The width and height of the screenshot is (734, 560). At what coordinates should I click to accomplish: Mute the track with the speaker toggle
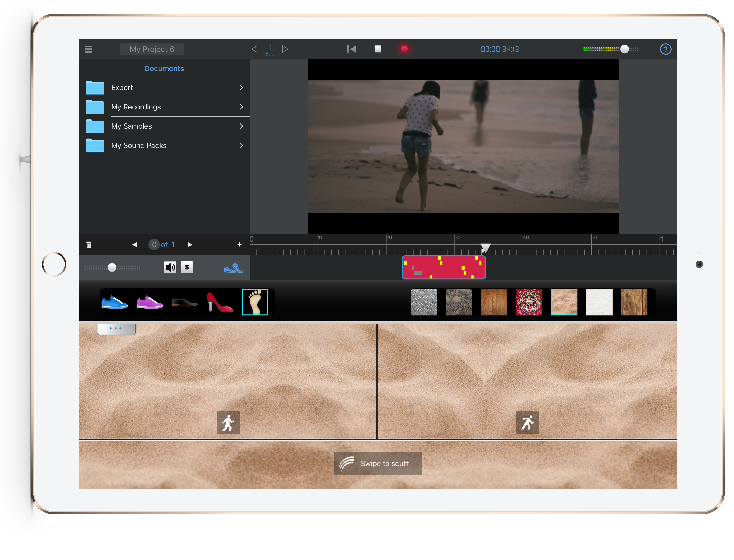[170, 267]
